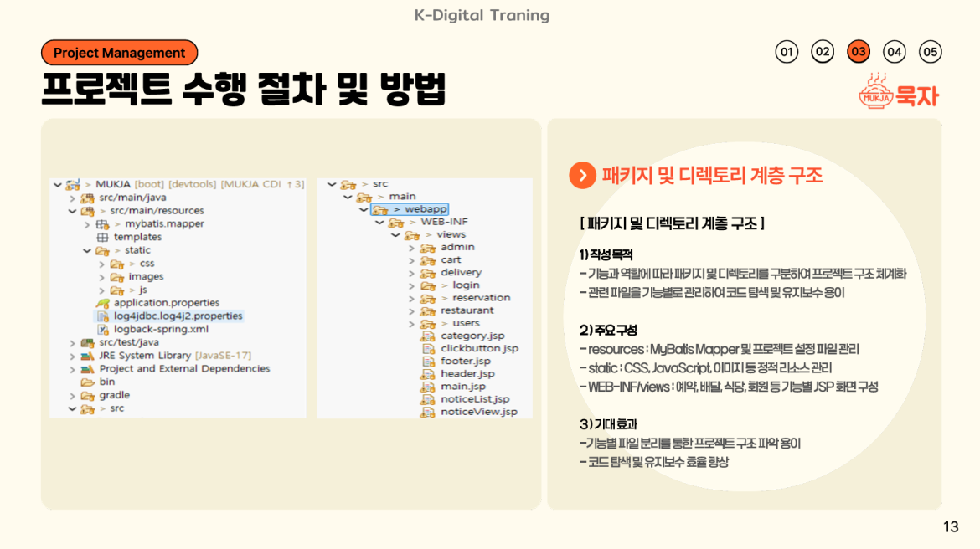Click the JRE System Library icon
Viewport: 980px width, 549px height.
click(x=87, y=356)
